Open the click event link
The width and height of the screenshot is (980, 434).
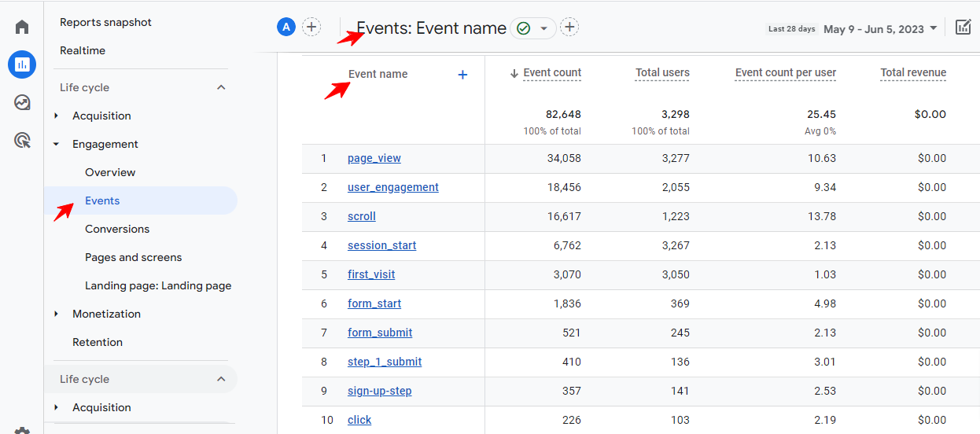[x=359, y=420]
